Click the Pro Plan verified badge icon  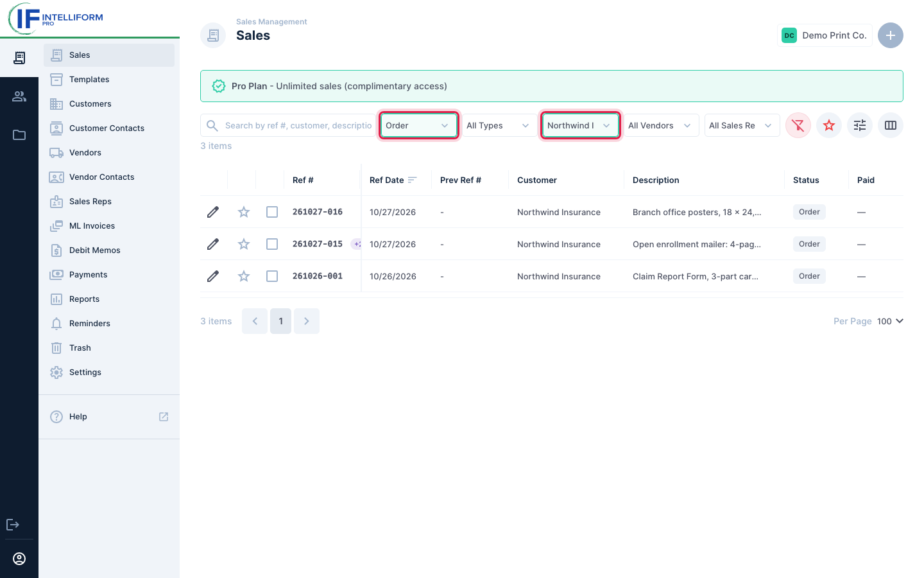pos(219,86)
